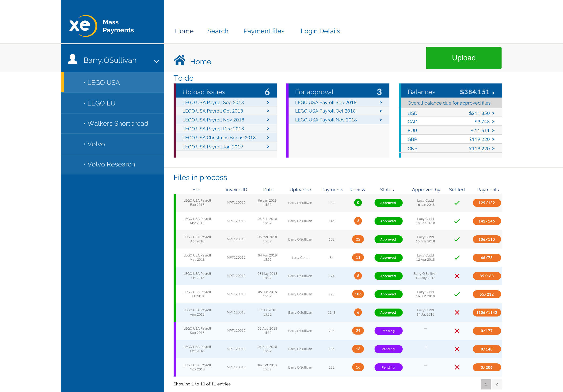Expand the Balances total $384,151 arrow
The image size is (563, 392).
(x=493, y=93)
